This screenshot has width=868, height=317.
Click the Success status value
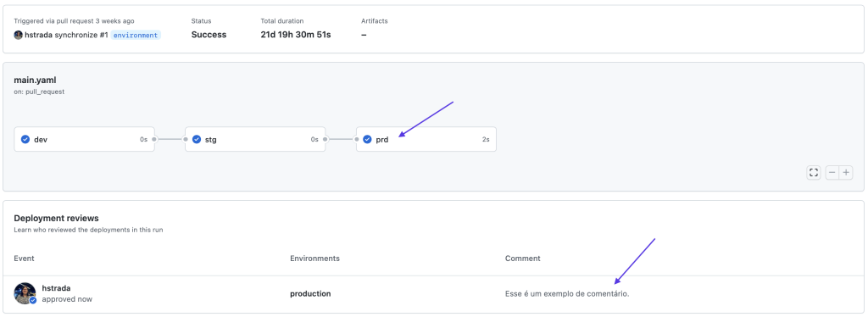(209, 34)
